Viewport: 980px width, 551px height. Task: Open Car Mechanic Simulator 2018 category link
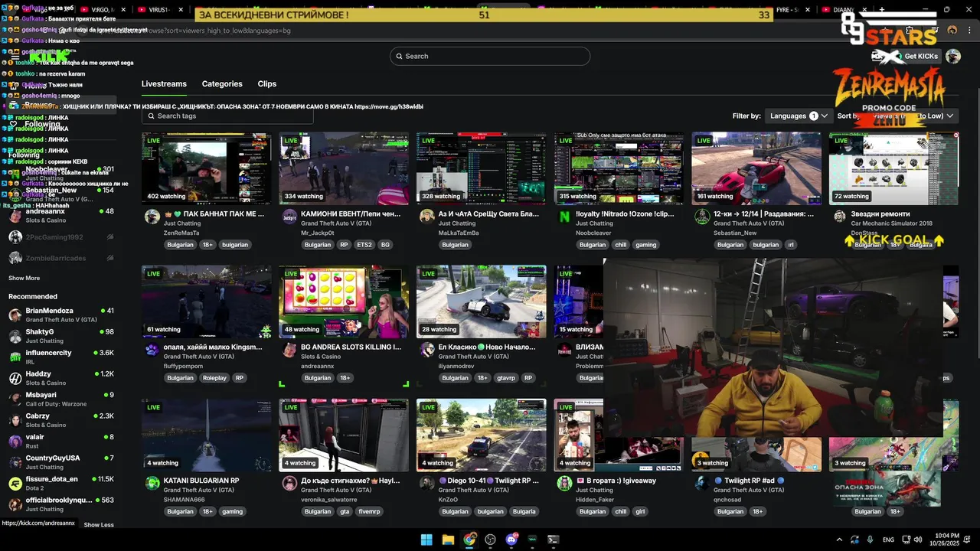pyautogui.click(x=892, y=223)
